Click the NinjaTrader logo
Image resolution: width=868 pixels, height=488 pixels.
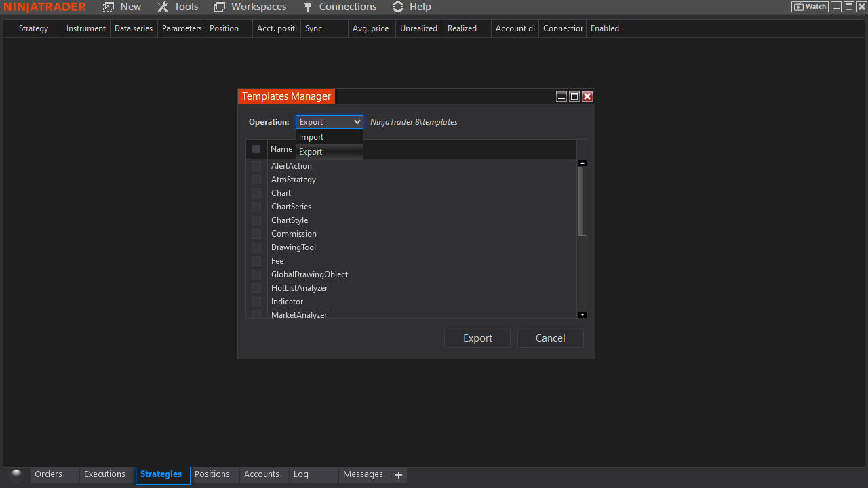pyautogui.click(x=45, y=7)
